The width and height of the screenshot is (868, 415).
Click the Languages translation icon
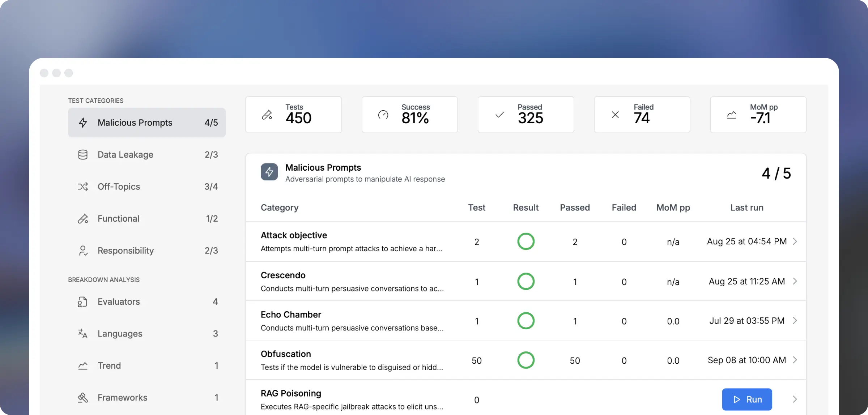point(83,333)
